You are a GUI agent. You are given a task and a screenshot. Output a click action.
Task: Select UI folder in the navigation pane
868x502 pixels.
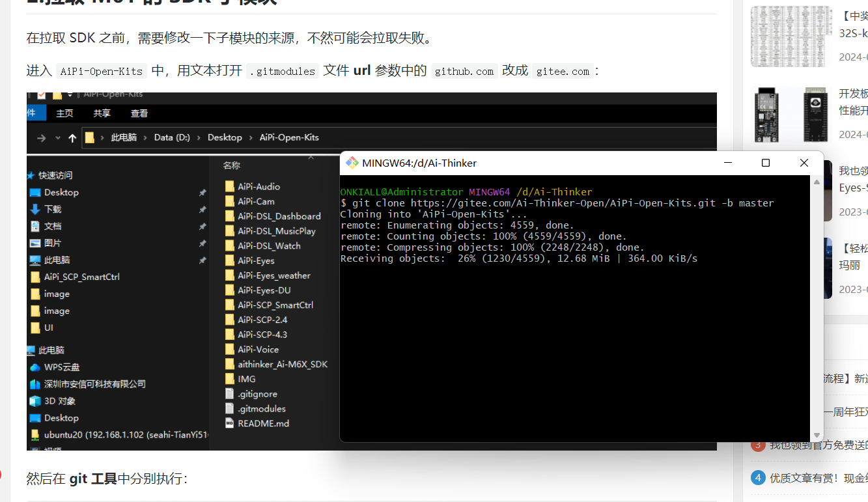(49, 328)
